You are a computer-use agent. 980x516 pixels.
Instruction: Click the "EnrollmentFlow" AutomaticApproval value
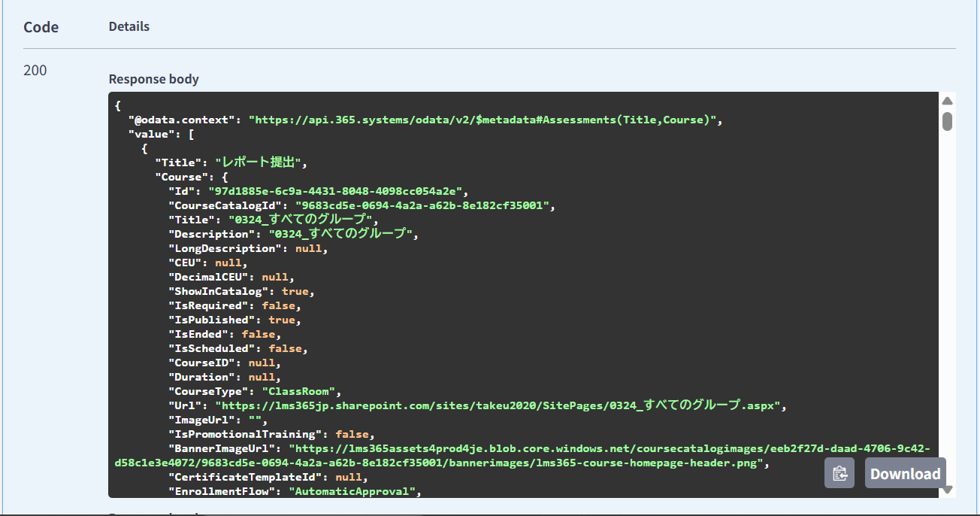(x=353, y=491)
